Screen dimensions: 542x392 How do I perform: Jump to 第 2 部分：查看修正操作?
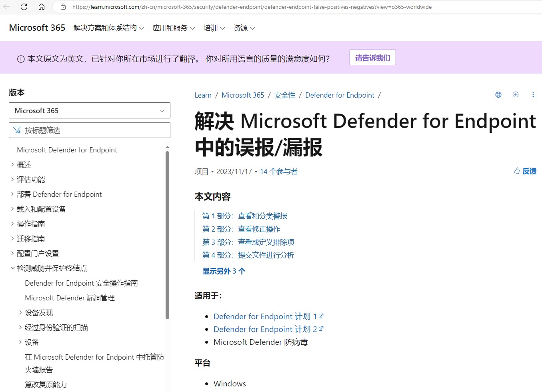coord(241,229)
